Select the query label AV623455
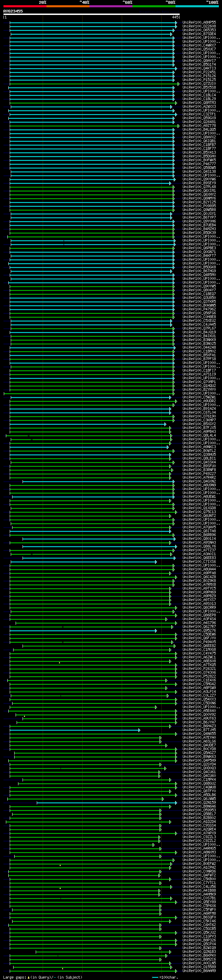This screenshot has width=222, height=980. [x=13, y=11]
